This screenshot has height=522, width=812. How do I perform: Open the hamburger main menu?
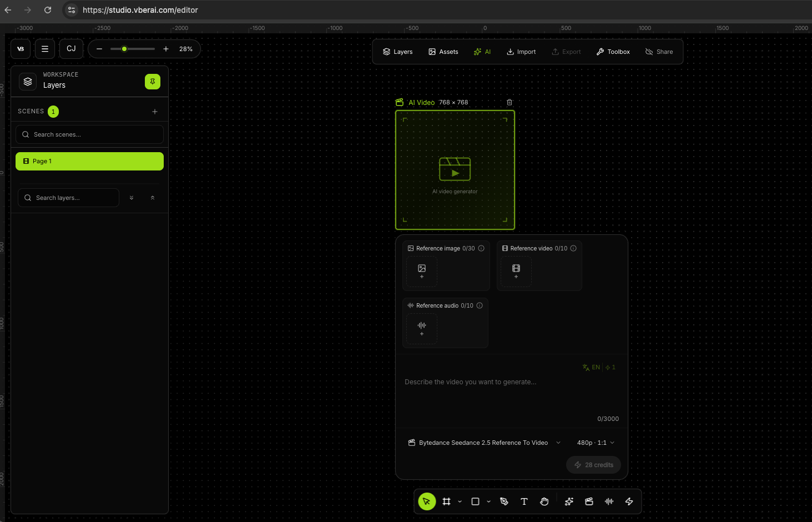click(x=45, y=49)
